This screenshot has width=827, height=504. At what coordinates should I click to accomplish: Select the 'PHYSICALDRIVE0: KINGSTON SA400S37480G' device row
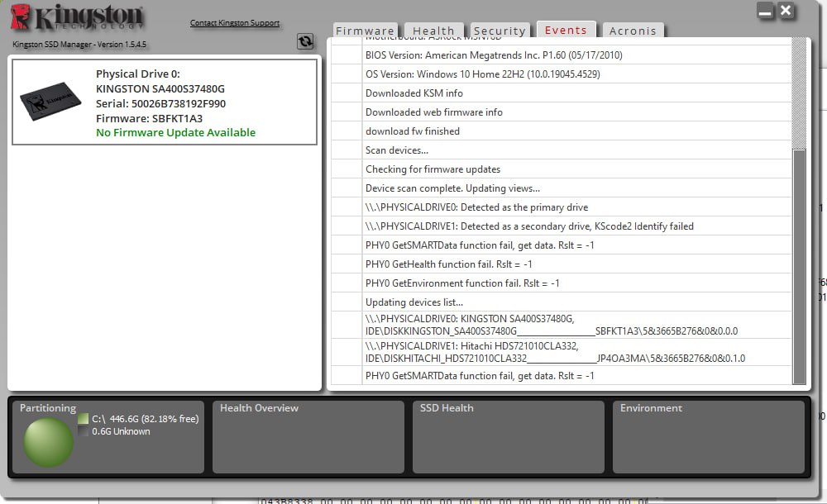click(562, 325)
